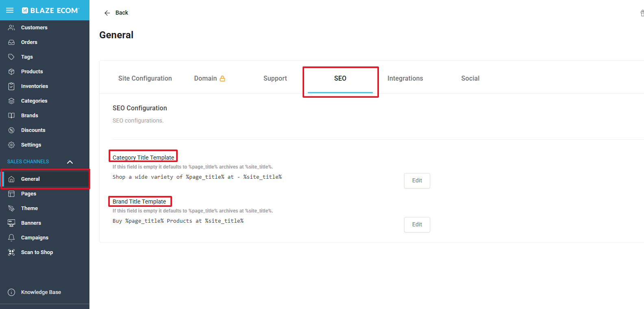
Task: Go back using the Back link
Action: pos(122,13)
